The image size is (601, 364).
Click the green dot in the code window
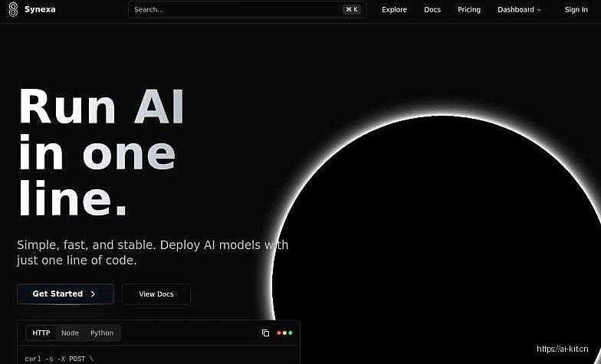pos(291,333)
